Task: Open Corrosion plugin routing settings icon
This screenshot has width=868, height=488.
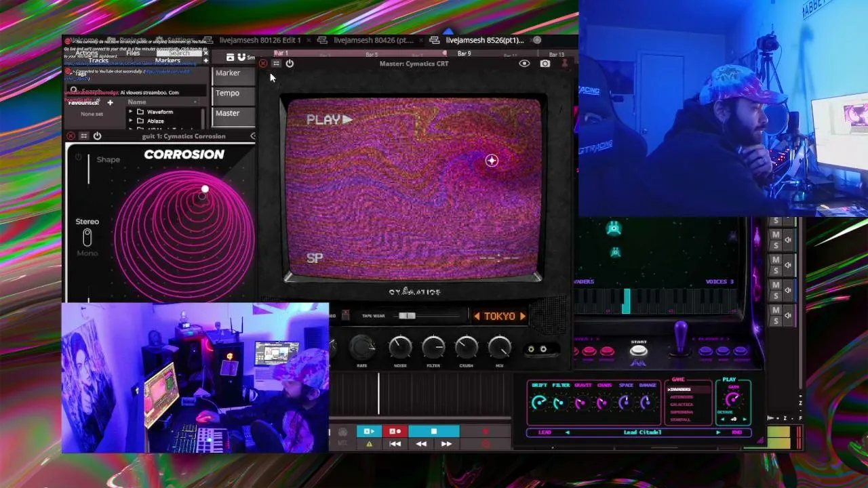Action: 84,136
